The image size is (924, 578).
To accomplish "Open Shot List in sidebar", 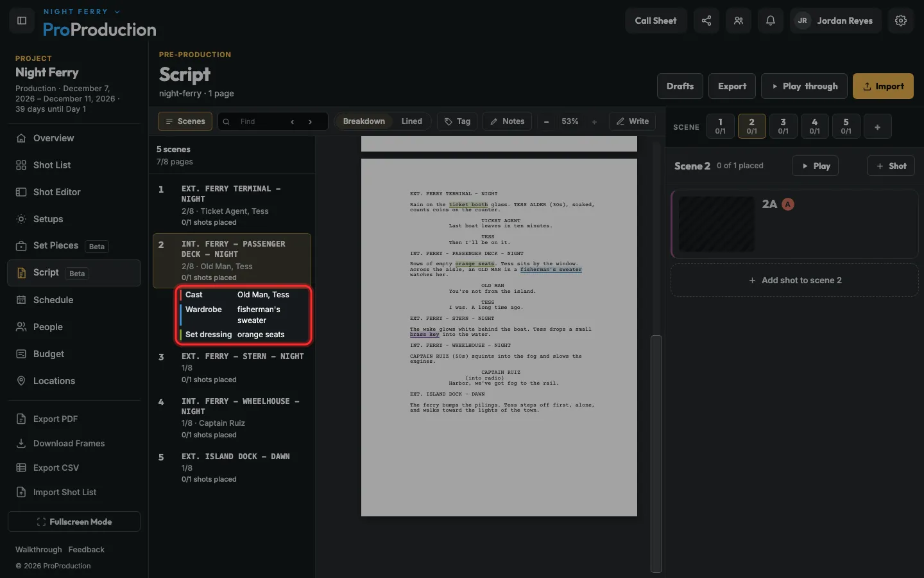I will pyautogui.click(x=74, y=165).
